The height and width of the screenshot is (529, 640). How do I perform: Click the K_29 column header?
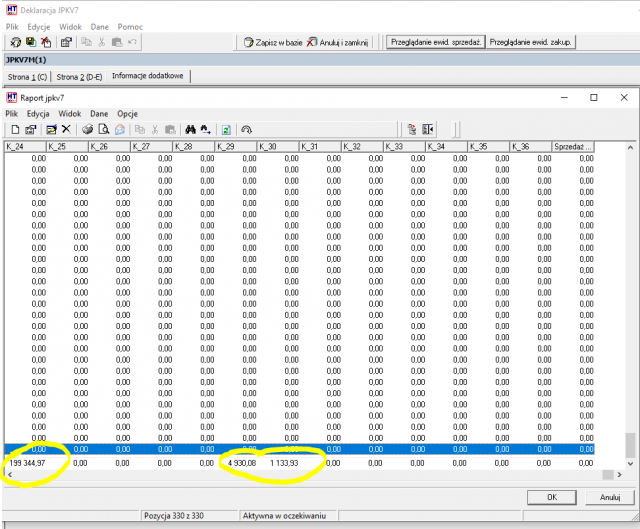236,147
